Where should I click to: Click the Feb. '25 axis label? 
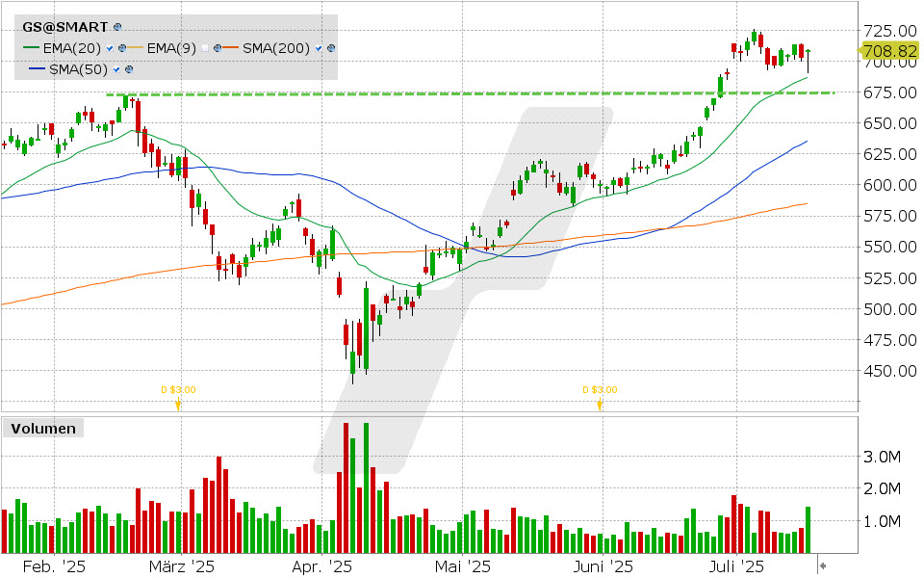[x=54, y=567]
